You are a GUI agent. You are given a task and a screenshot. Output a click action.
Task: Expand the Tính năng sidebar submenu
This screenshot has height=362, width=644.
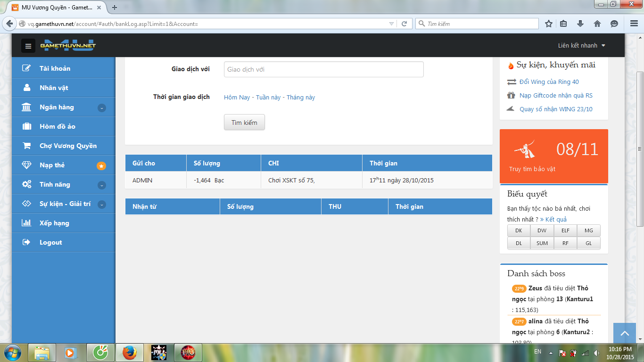101,185
